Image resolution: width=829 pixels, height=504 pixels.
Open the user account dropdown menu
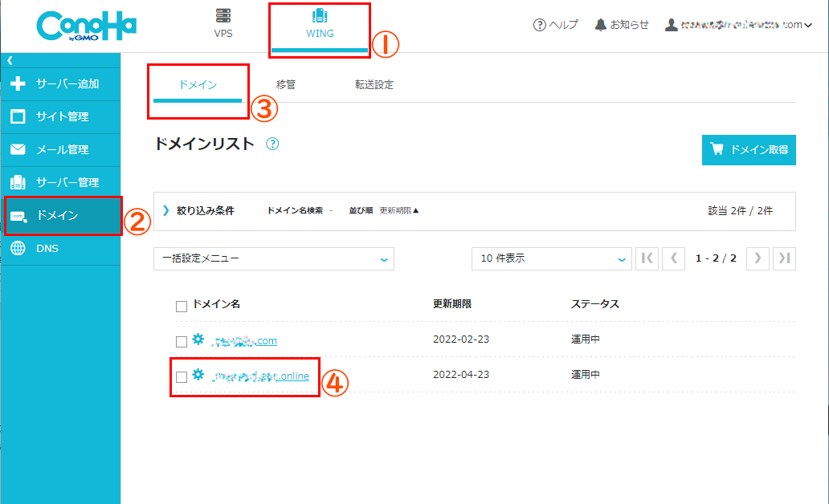(x=738, y=25)
